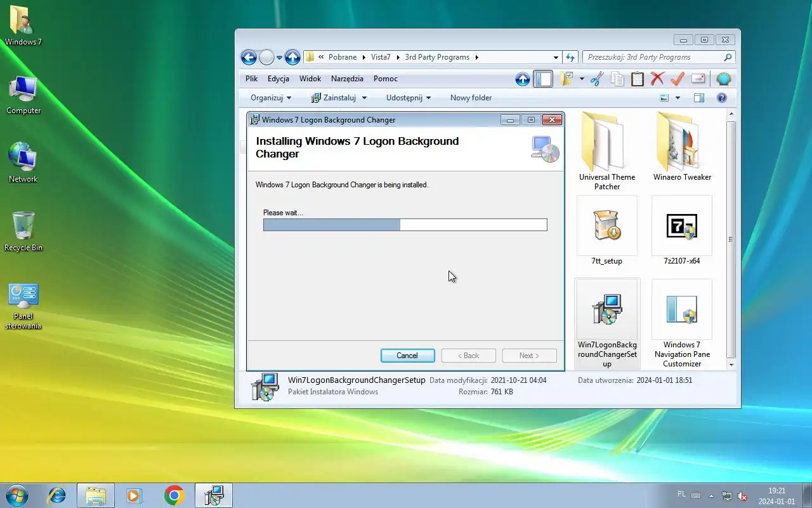Open the Pomoc menu

click(386, 79)
